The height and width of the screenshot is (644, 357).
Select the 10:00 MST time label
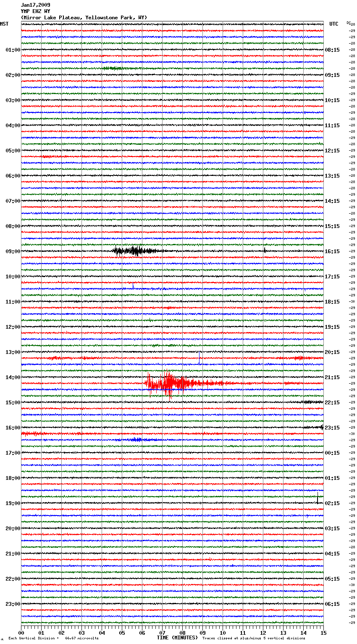click(x=13, y=277)
